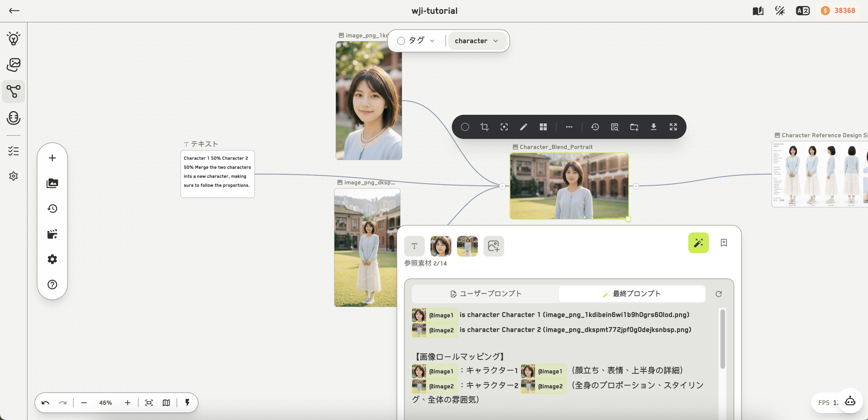Open history in the floating panel
This screenshot has height=420, width=868.
tap(52, 209)
